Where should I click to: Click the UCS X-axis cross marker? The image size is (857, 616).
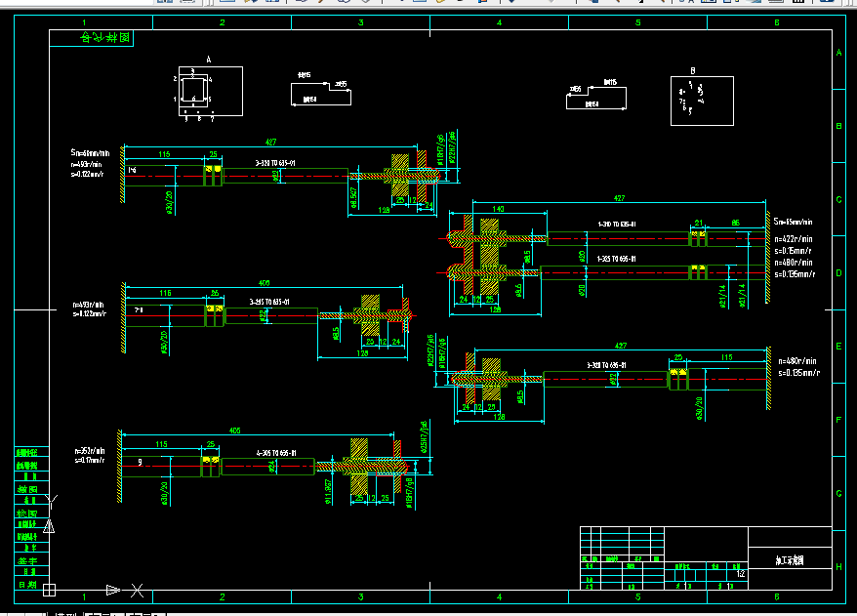click(x=138, y=591)
